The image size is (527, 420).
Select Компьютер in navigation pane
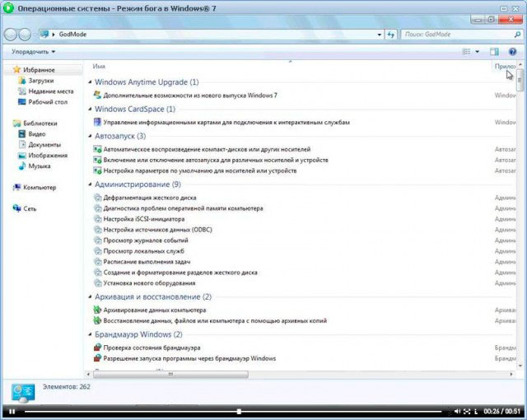click(40, 188)
